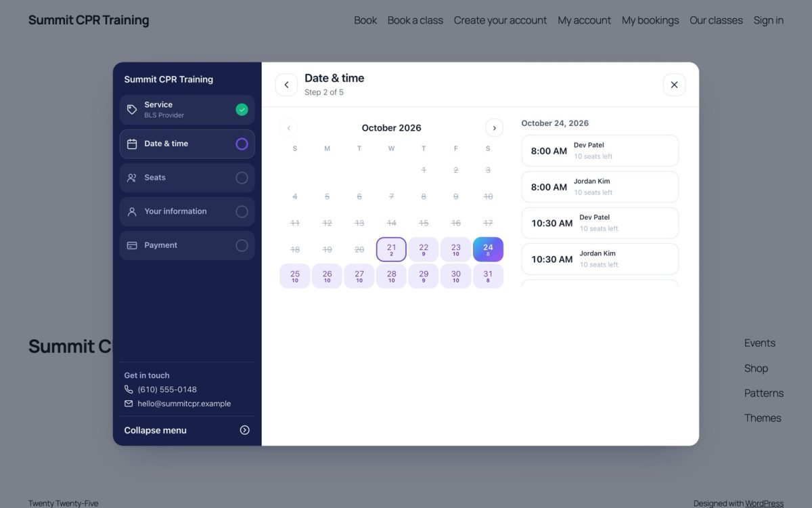Click the October 2026 month heading

point(391,127)
